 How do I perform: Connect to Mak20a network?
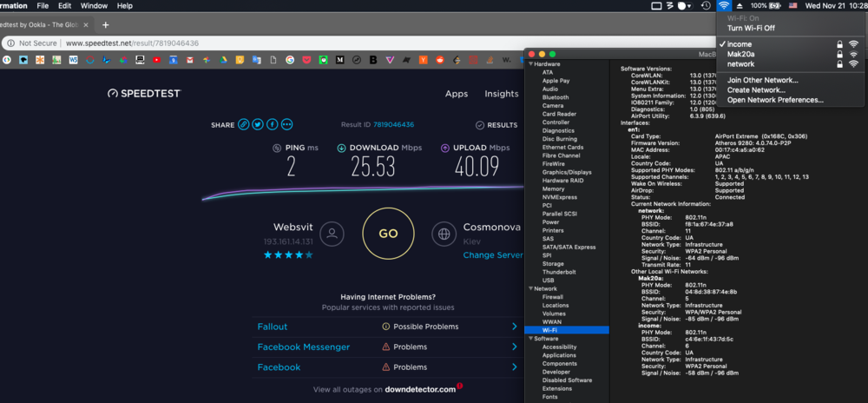(790, 54)
